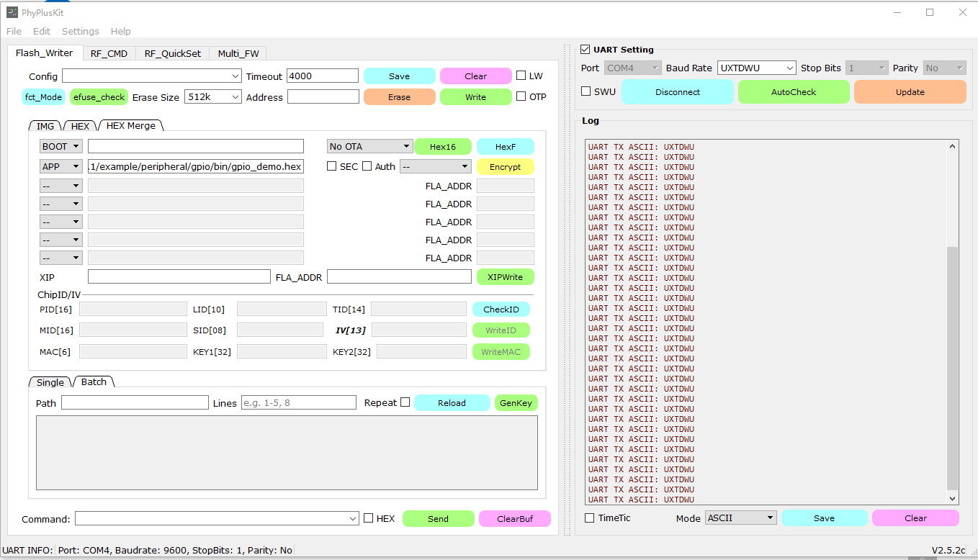Screen dimensions: 978x560
Task: Click the efuse_check button
Action: (x=99, y=97)
